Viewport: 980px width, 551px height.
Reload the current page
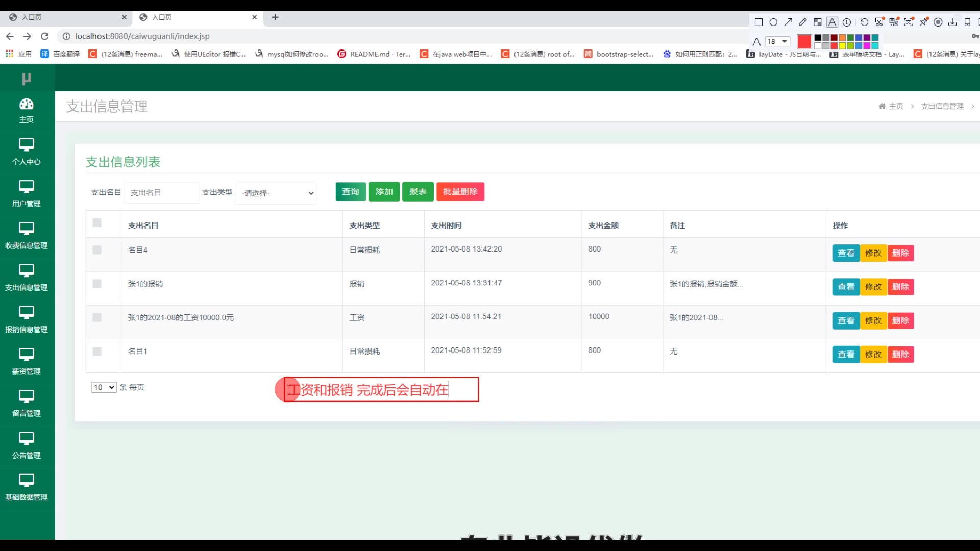(x=45, y=36)
